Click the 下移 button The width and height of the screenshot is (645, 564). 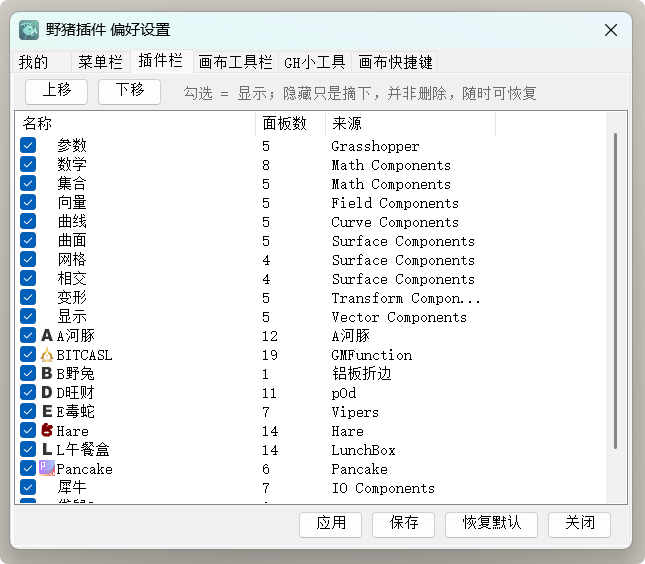pyautogui.click(x=129, y=91)
